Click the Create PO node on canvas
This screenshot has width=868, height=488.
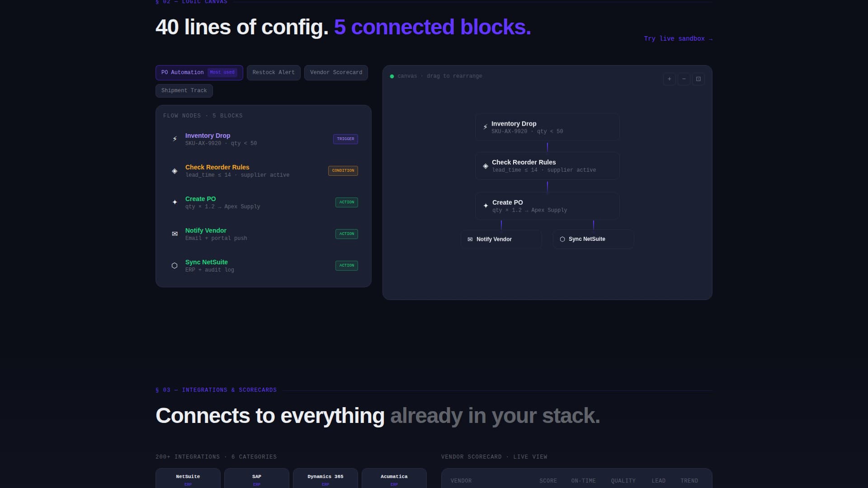(547, 206)
